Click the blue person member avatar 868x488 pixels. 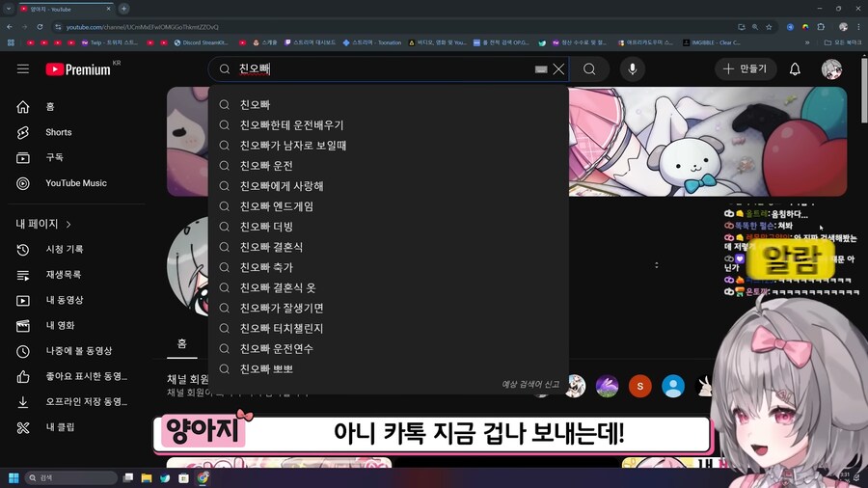[673, 386]
